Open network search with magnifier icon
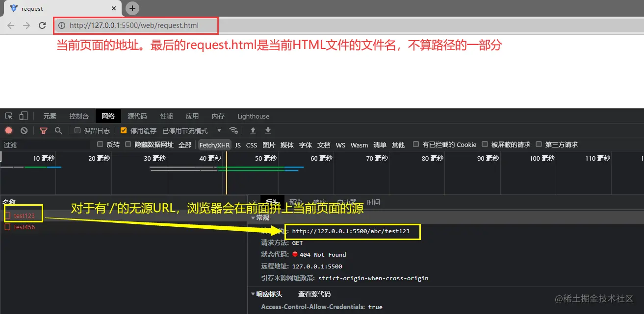644x314 pixels. click(x=58, y=131)
